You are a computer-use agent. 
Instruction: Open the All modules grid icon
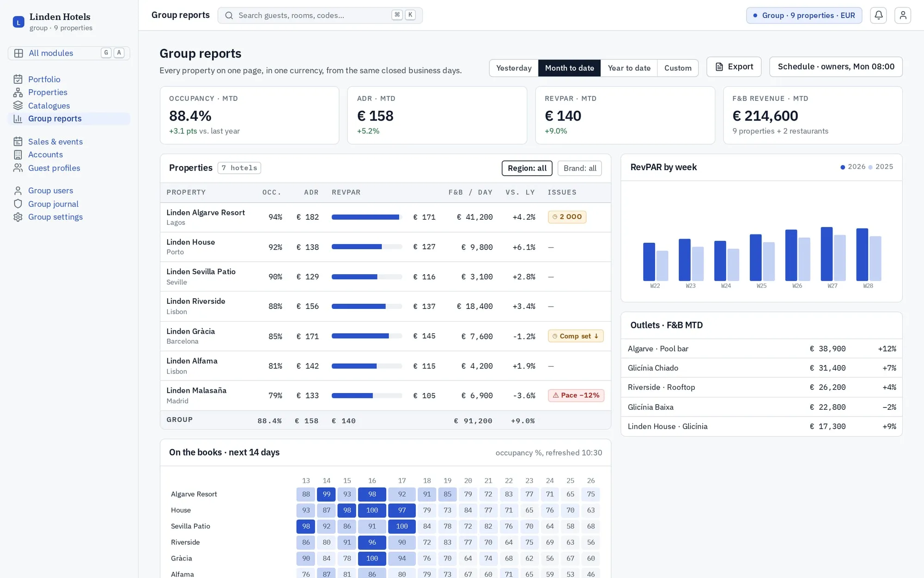18,53
